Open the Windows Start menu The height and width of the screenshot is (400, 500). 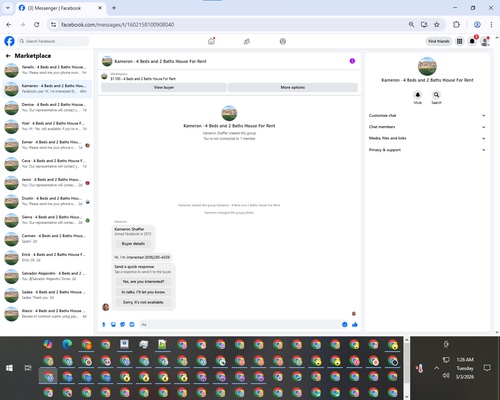point(9,368)
